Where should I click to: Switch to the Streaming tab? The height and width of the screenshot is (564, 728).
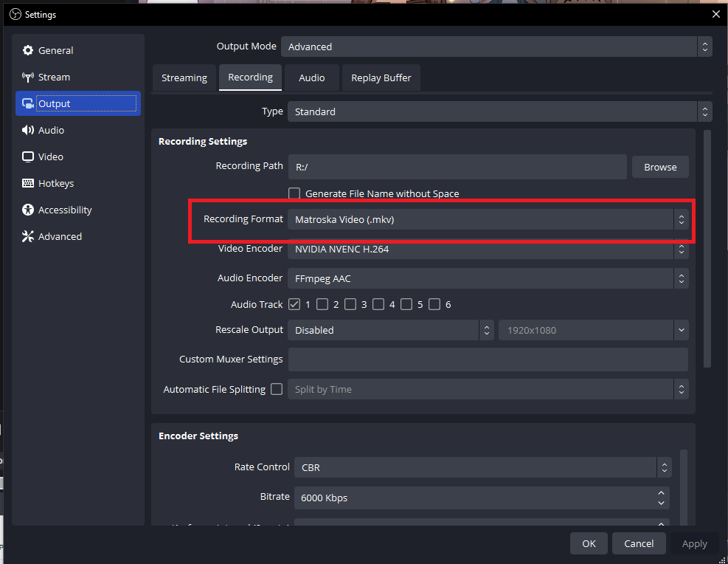pyautogui.click(x=184, y=78)
